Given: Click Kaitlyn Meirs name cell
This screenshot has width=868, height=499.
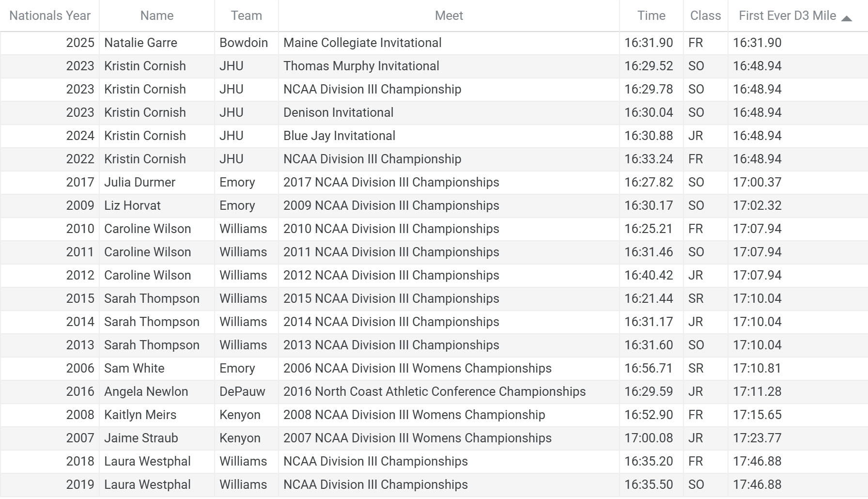Looking at the screenshot, I should pyautogui.click(x=140, y=415).
